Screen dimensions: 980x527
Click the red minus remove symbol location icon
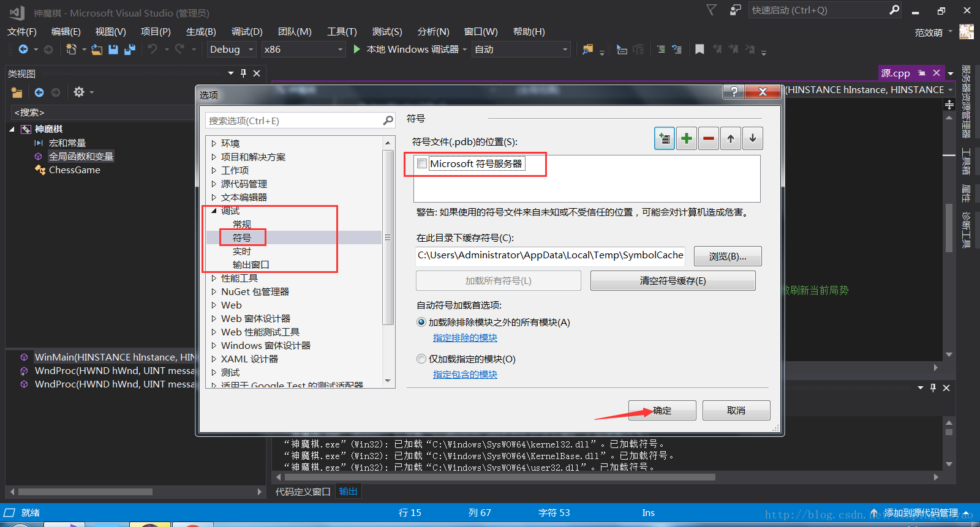(x=708, y=139)
